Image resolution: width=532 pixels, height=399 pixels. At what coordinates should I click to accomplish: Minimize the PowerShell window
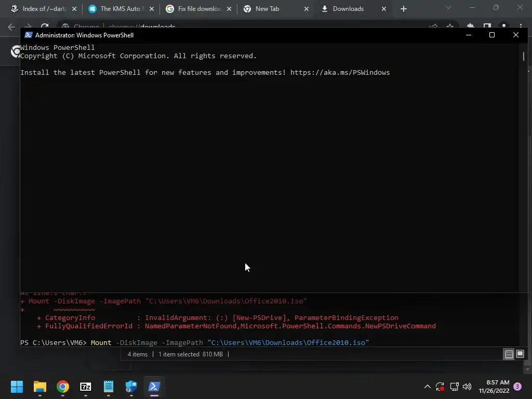469,35
